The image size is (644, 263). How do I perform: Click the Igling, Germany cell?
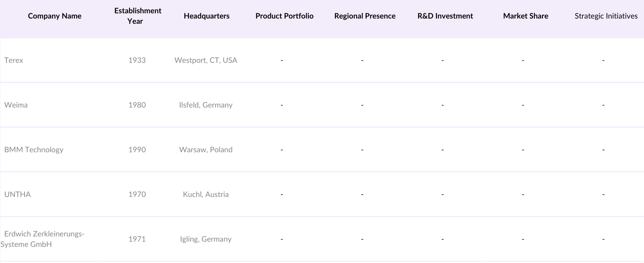tap(206, 239)
